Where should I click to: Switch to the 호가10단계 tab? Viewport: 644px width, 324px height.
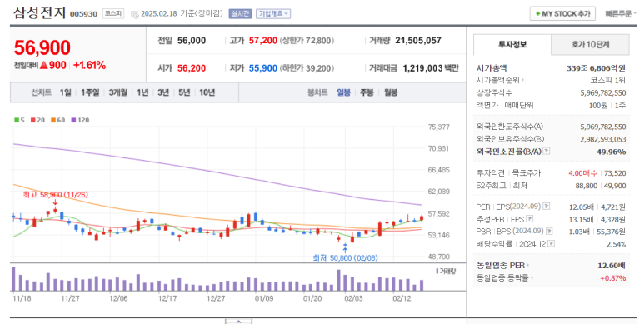(590, 44)
